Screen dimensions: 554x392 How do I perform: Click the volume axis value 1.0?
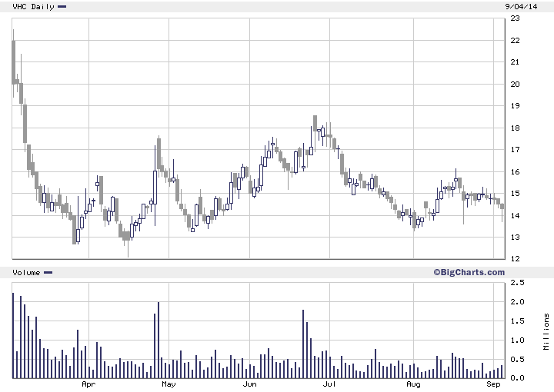tap(517, 341)
